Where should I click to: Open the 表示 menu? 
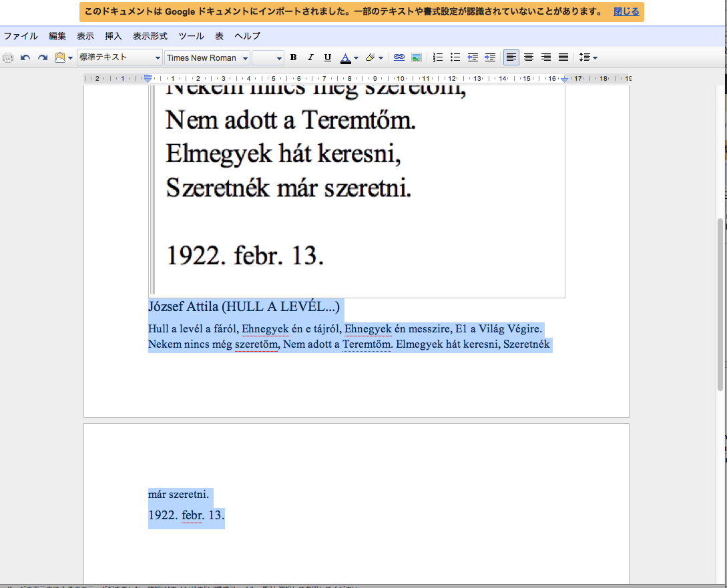(85, 36)
